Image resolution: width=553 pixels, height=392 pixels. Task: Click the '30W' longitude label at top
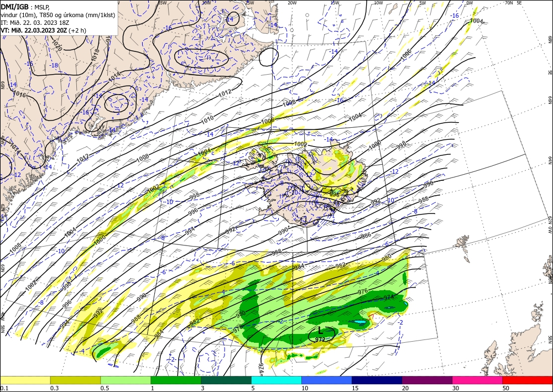tap(207, 3)
